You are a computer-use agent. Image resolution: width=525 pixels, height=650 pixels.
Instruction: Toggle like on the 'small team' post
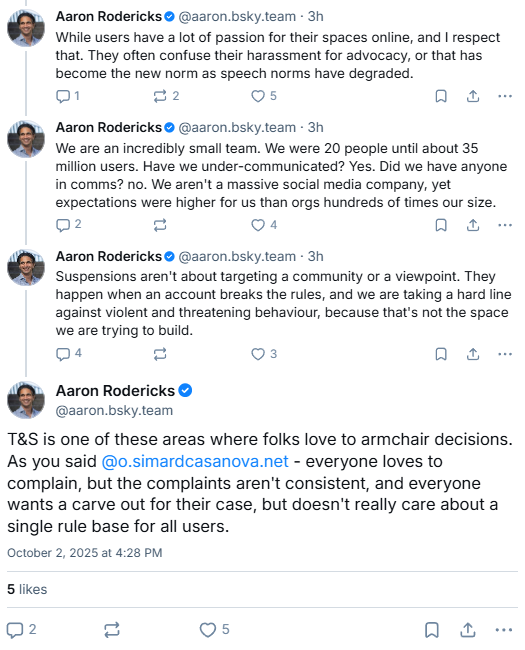[x=263, y=225]
